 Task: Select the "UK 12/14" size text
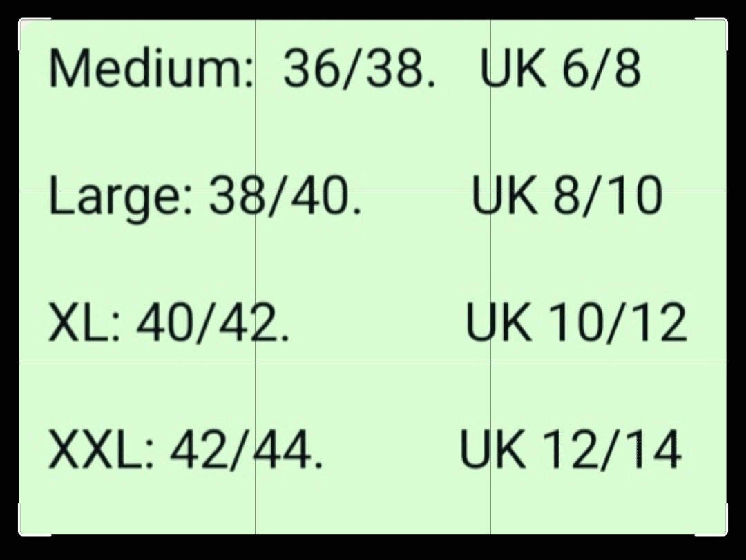coord(571,450)
